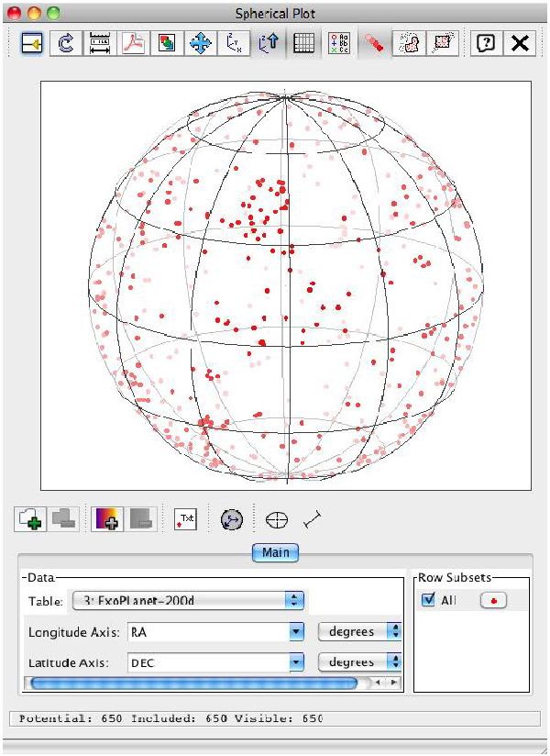Expand the Longitude Axis RA dropdown
This screenshot has height=756, width=550.
296,631
